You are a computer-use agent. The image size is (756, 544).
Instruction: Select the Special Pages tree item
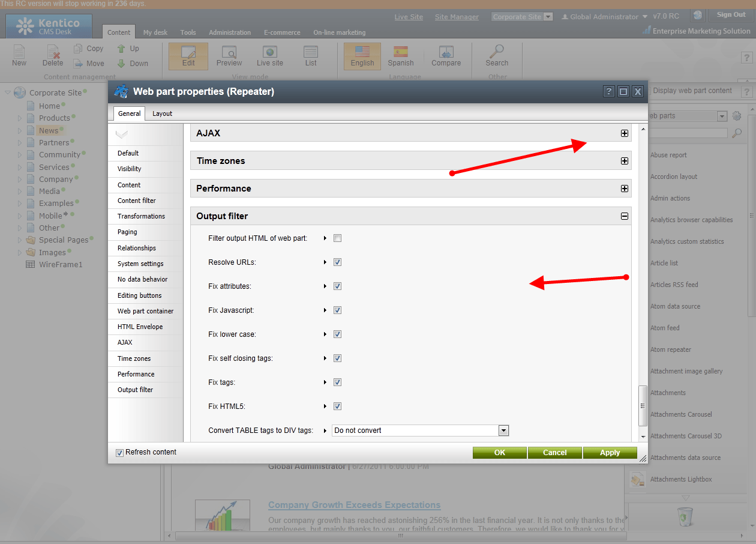[64, 240]
